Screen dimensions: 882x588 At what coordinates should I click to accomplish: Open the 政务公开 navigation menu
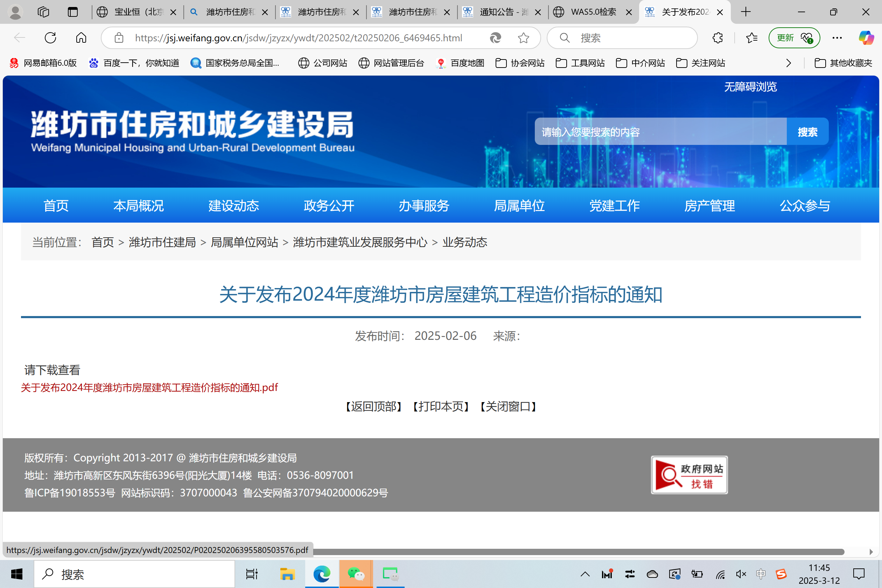329,205
